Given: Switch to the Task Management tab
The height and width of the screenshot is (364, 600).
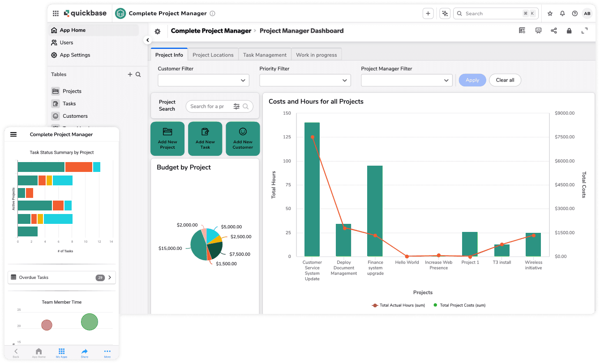Looking at the screenshot, I should pos(265,54).
